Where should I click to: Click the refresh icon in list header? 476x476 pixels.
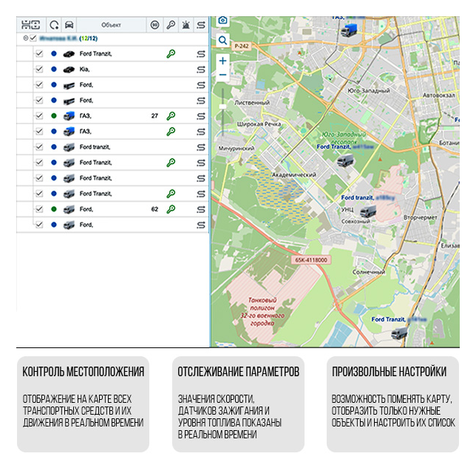coord(53,24)
